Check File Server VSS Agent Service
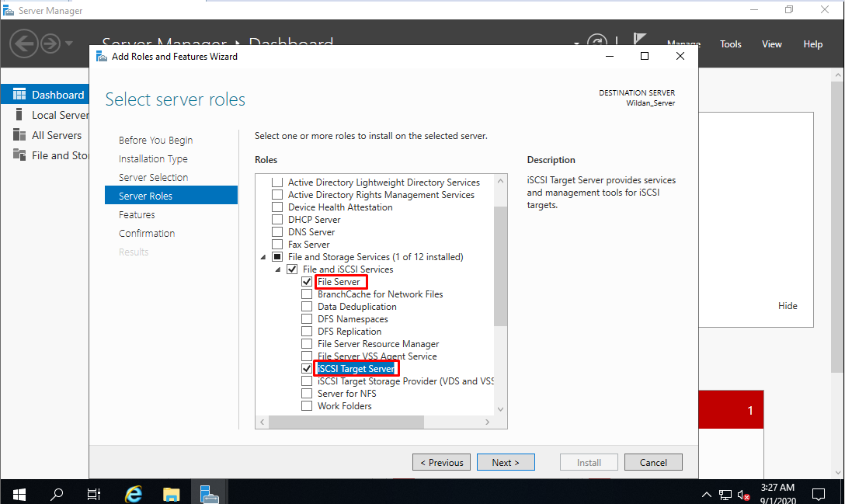This screenshot has width=845, height=504. point(307,356)
